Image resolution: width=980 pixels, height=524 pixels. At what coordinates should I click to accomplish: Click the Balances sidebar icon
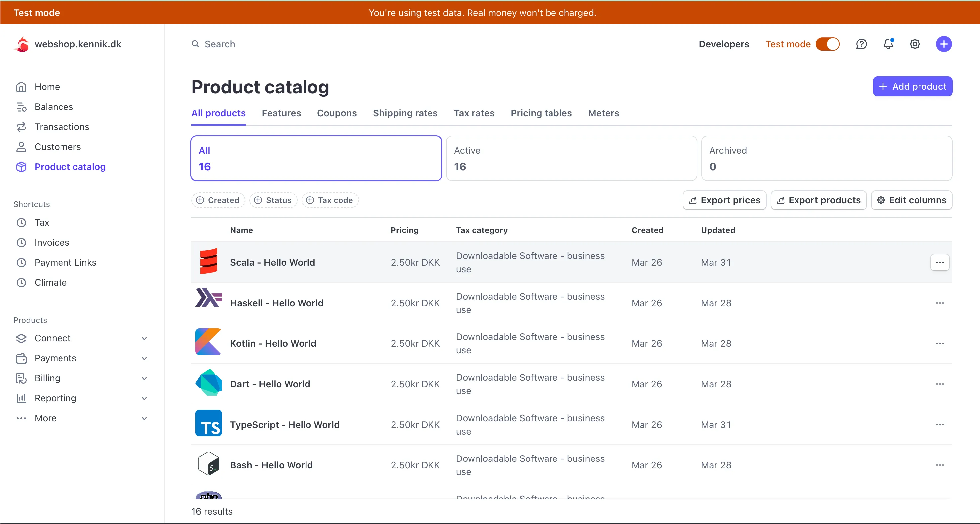(21, 107)
